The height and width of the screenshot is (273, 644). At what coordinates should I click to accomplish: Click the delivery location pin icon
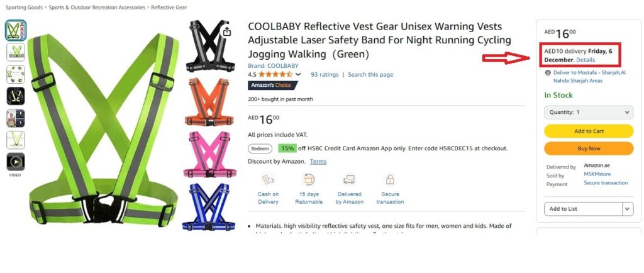point(548,73)
